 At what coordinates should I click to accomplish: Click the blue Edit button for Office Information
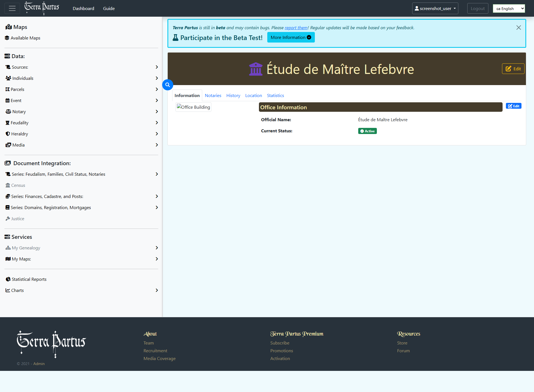tap(513, 106)
